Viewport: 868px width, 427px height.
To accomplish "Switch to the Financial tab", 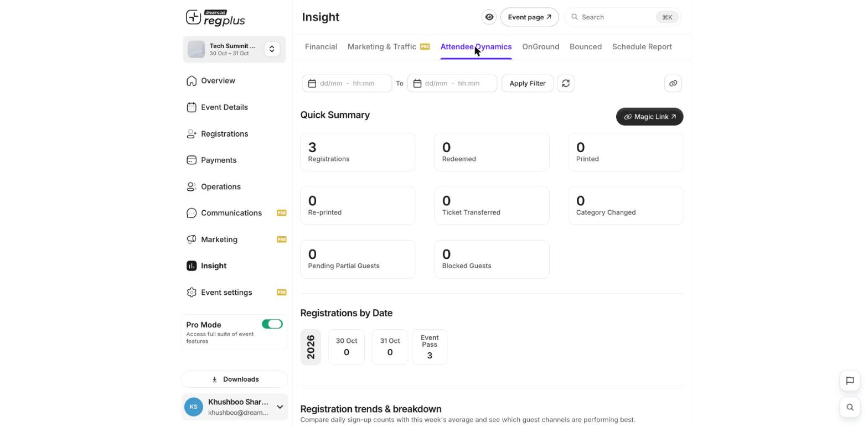I will click(321, 47).
